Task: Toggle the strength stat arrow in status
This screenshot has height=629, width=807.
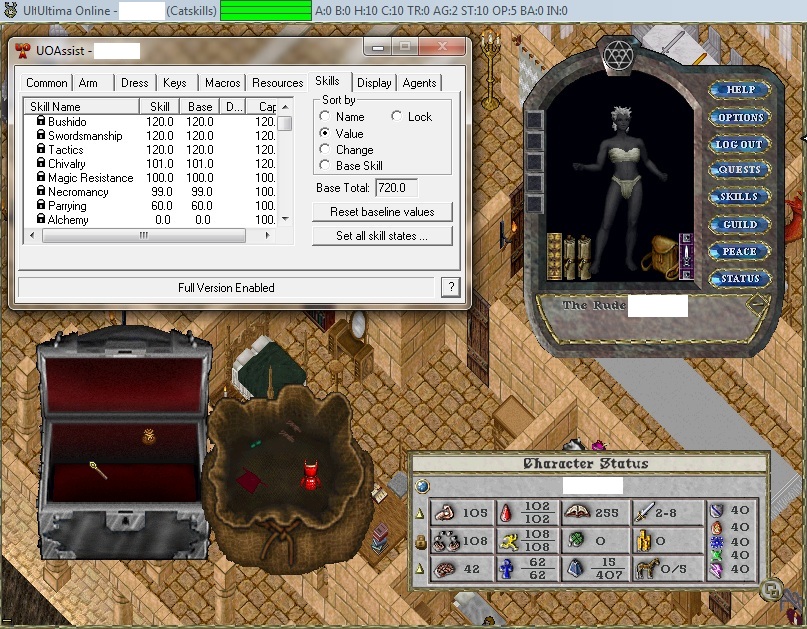Action: tap(420, 514)
